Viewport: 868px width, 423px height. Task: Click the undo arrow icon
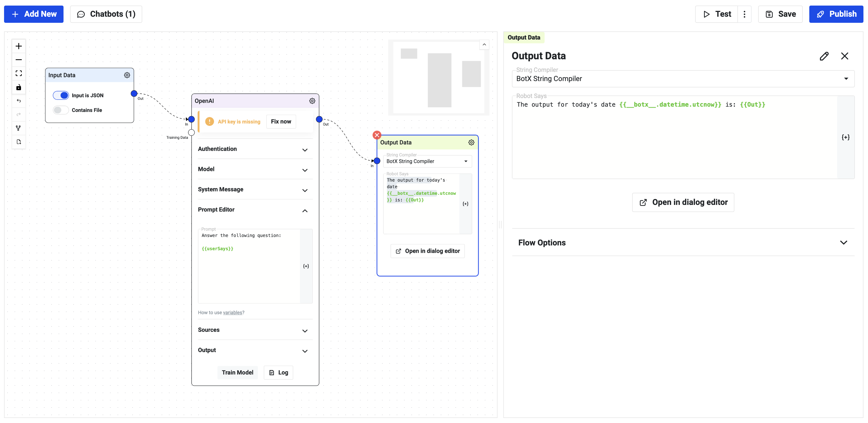19,100
